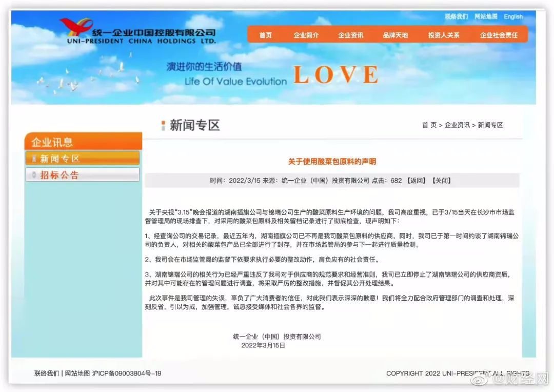Open the 首页 navigation tab
This screenshot has width=554, height=392.
point(265,35)
